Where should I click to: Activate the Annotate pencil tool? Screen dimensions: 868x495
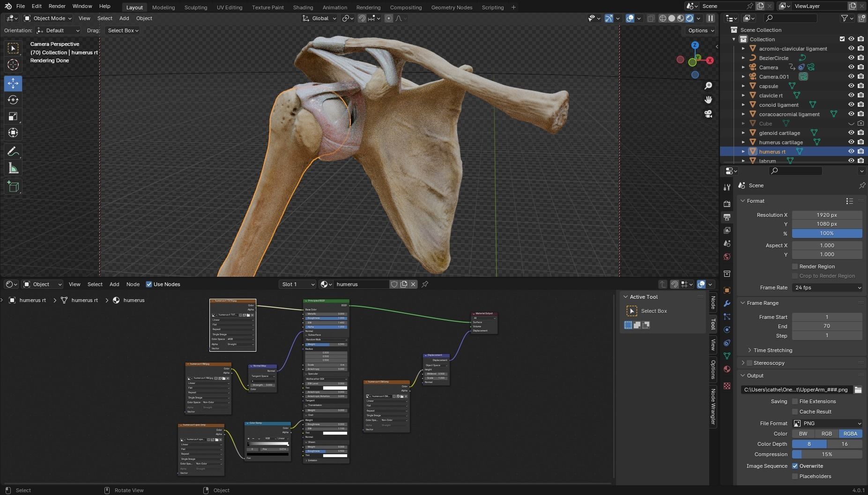point(13,152)
